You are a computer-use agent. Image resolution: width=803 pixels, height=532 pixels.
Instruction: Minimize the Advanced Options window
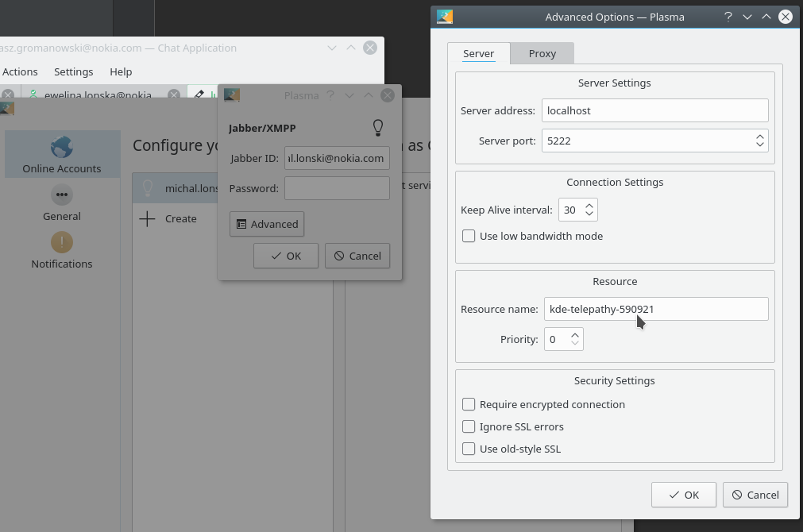[747, 17]
